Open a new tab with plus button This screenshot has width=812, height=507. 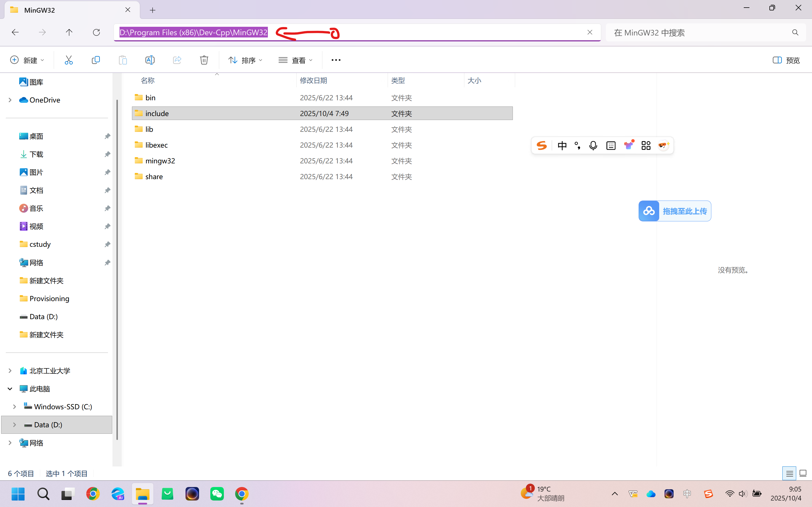[153, 10]
